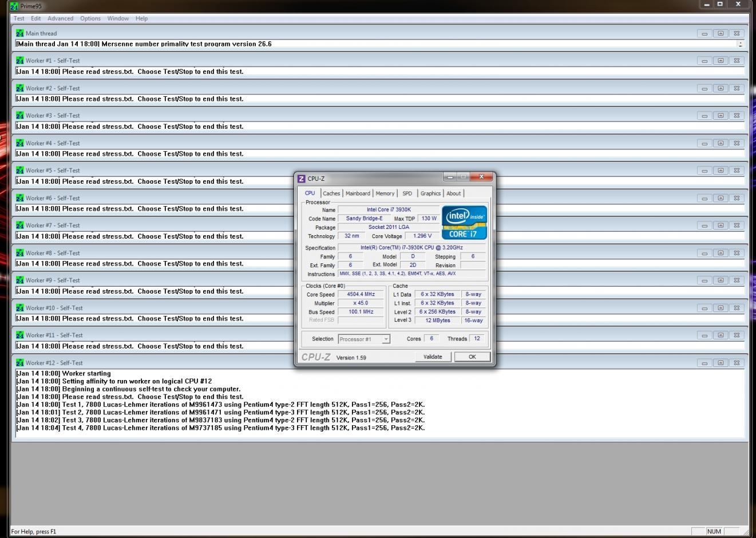Click the Main thread log scroll arrows
The width and height of the screenshot is (756, 538).
tap(741, 44)
